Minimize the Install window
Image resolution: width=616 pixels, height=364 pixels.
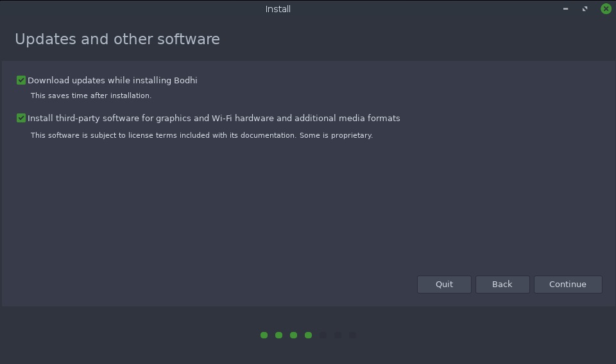(x=566, y=8)
